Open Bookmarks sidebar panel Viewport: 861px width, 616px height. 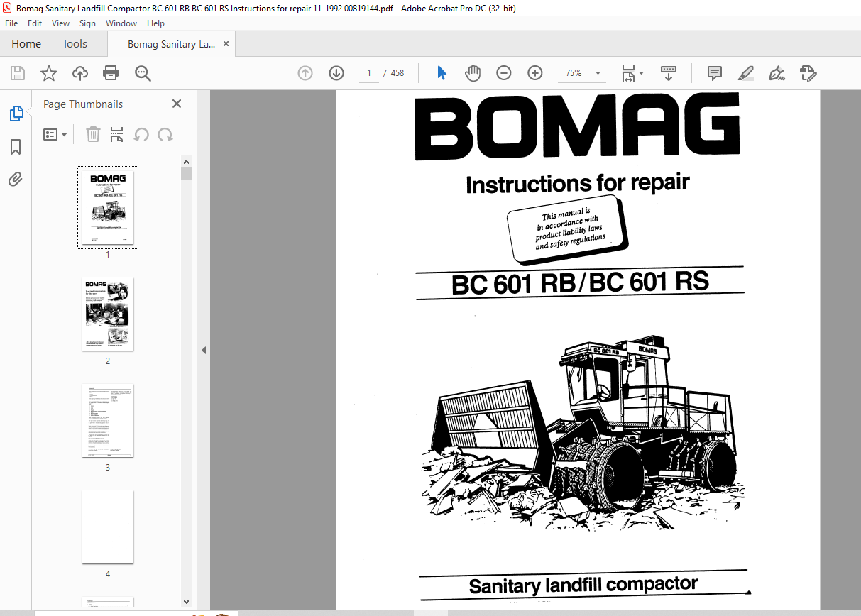tap(16, 147)
